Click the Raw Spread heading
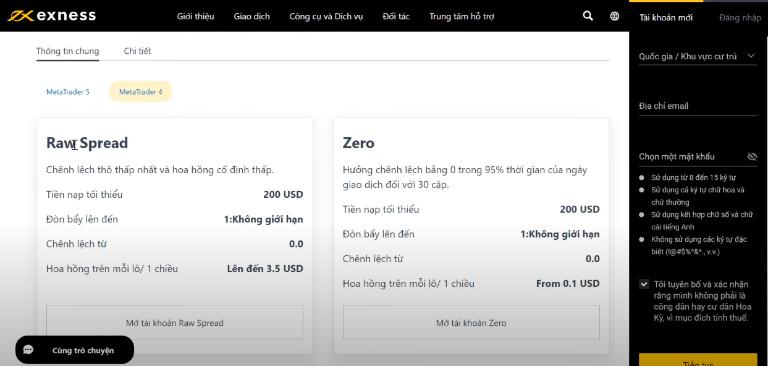This screenshot has height=366, width=768. coord(87,143)
